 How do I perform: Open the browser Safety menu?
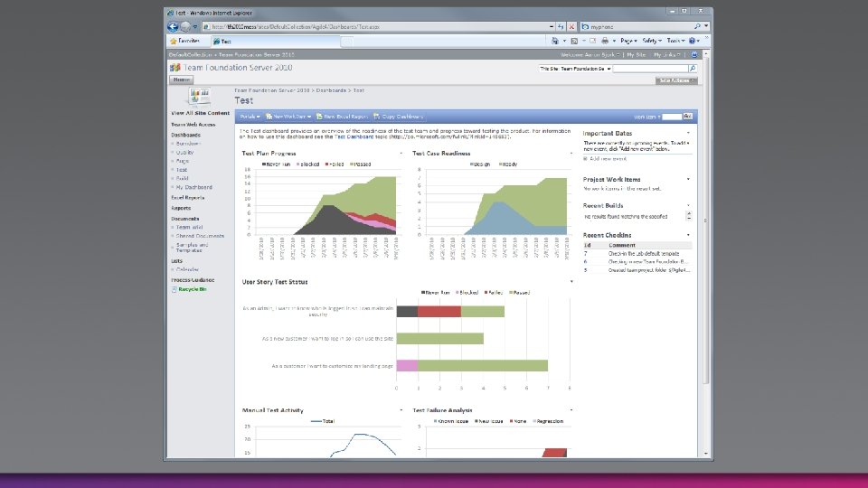click(x=652, y=41)
